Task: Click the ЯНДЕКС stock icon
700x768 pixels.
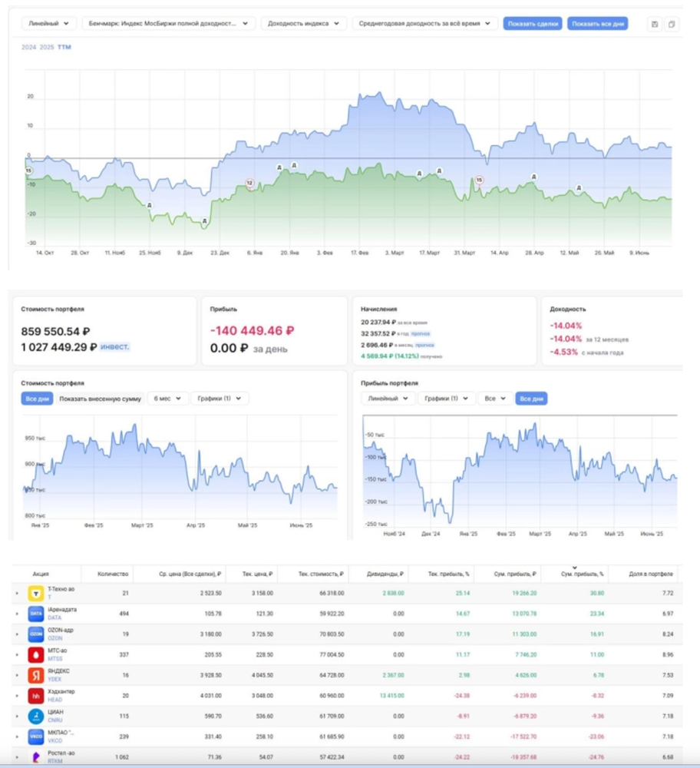Action: pyautogui.click(x=36, y=675)
